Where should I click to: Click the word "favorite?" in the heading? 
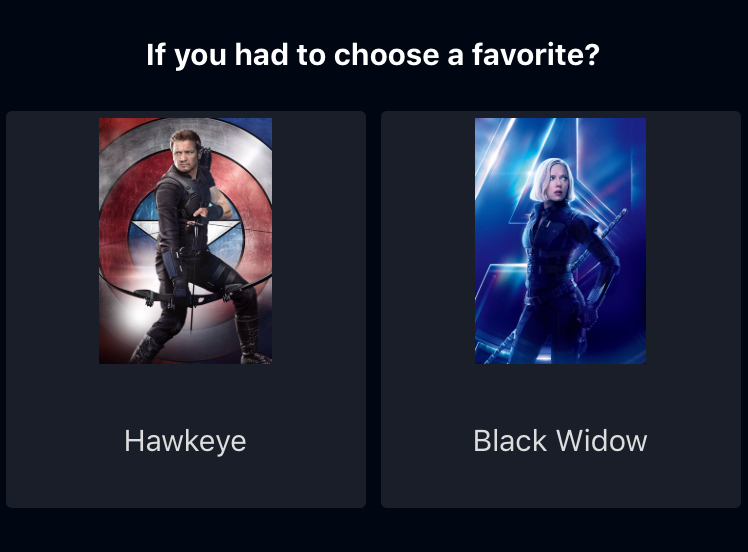tap(535, 54)
